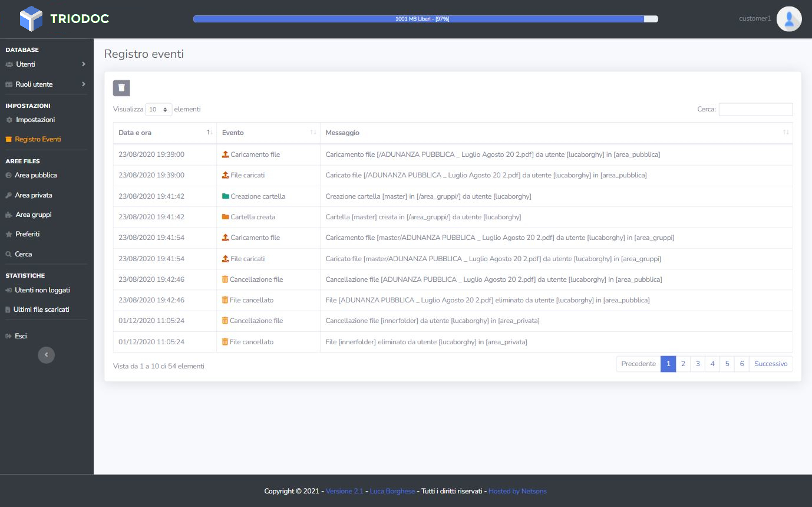Select page 5 in pagination
812x507 pixels.
tap(727, 364)
